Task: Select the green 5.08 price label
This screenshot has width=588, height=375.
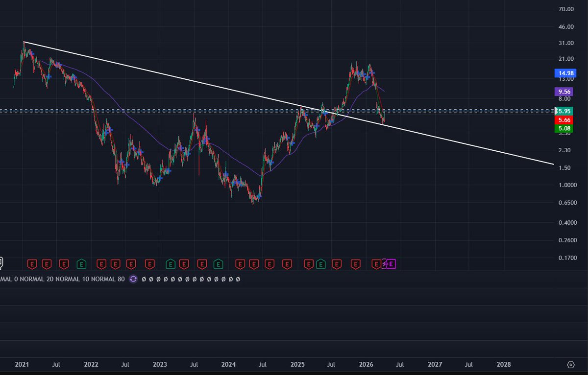Action: (x=563, y=129)
